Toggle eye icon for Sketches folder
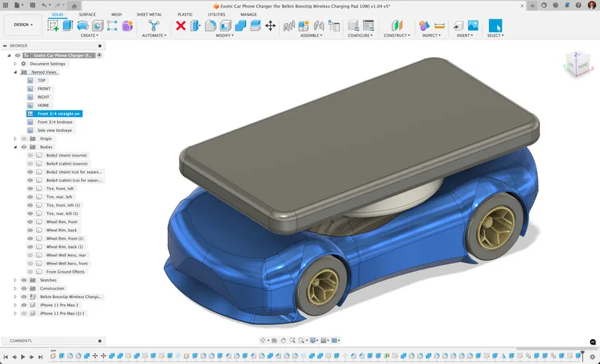Image resolution: width=600 pixels, height=364 pixels. coord(24,280)
